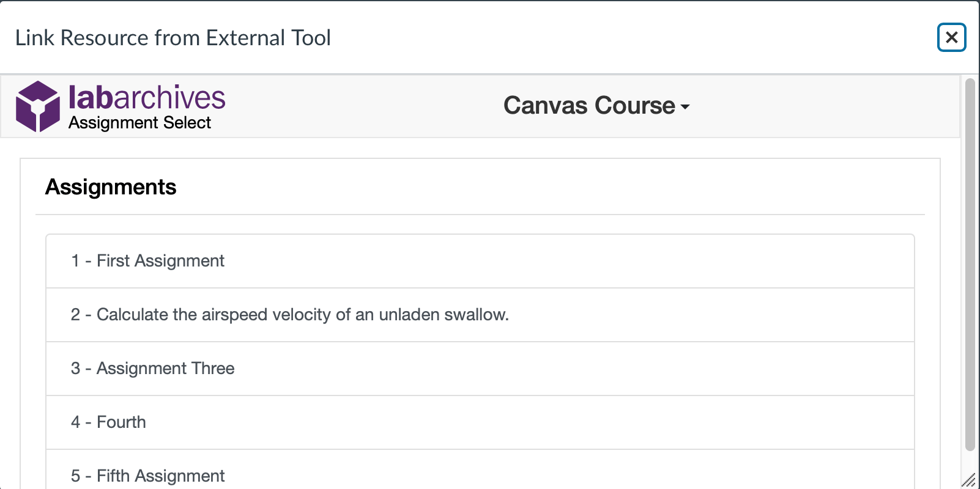
Task: Click the LabArchives hexagon logo icon
Action: [x=38, y=106]
